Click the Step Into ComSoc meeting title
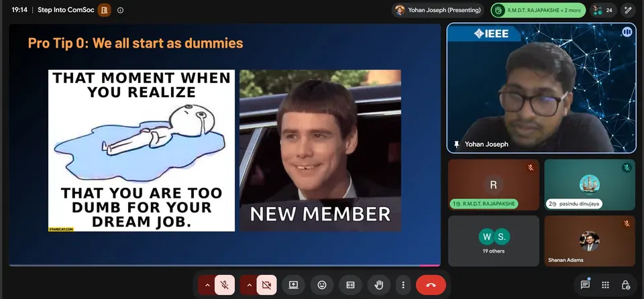644x299 pixels. point(66,10)
